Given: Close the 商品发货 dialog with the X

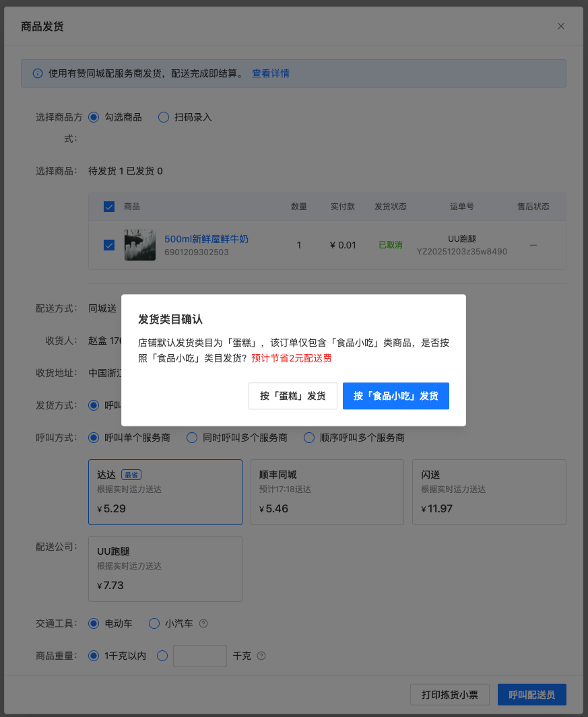Looking at the screenshot, I should coord(560,26).
